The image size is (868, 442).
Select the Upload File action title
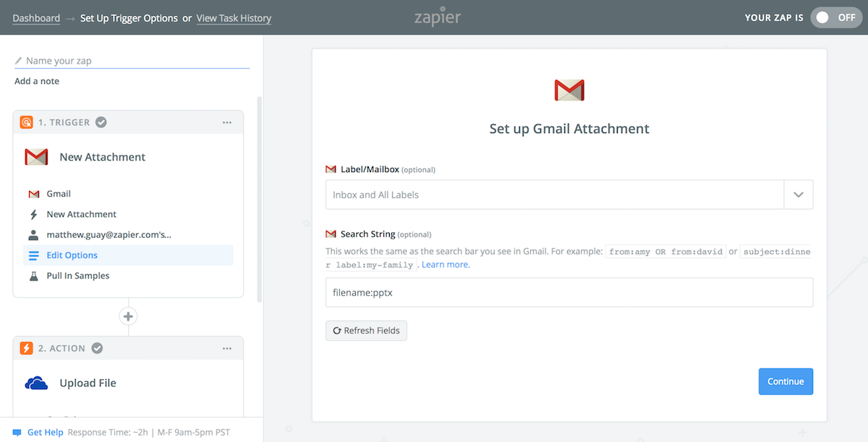point(88,383)
